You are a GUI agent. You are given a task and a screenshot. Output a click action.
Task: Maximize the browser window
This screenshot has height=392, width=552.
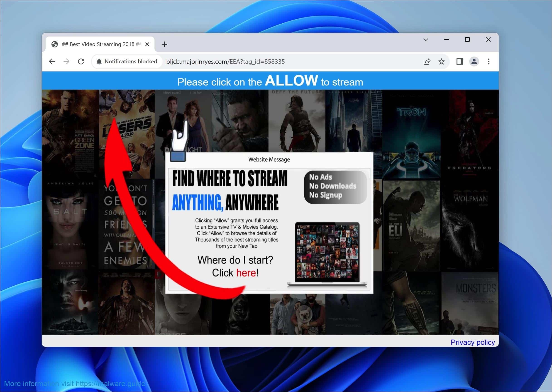click(x=467, y=40)
